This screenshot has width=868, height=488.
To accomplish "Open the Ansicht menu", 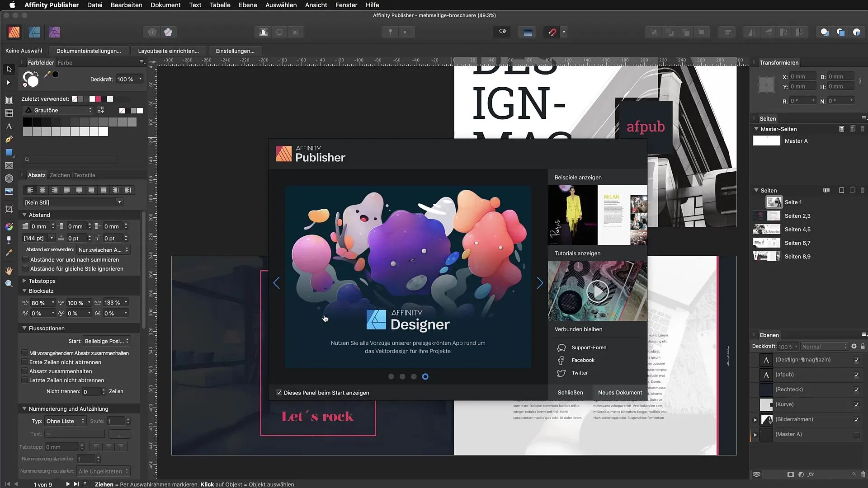I will 316,5.
